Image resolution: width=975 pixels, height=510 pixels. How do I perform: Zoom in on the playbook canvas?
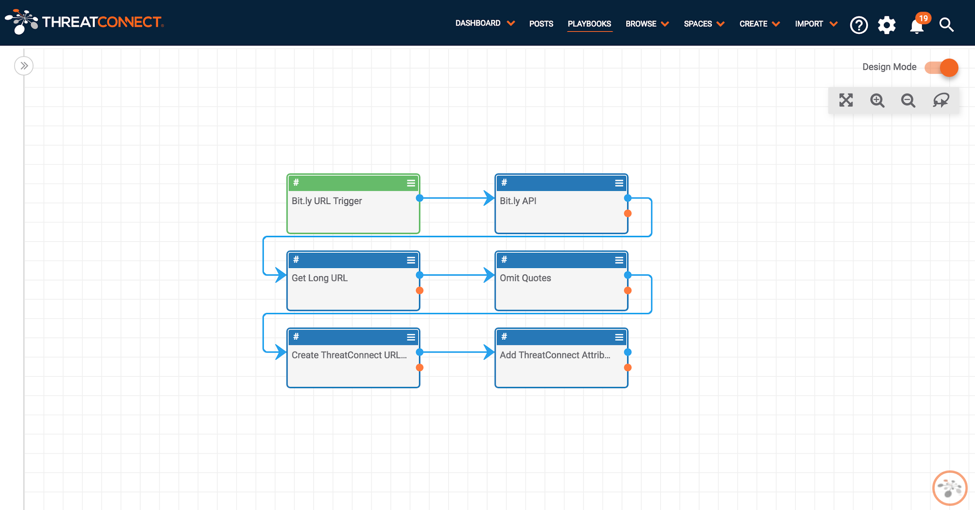(x=877, y=100)
